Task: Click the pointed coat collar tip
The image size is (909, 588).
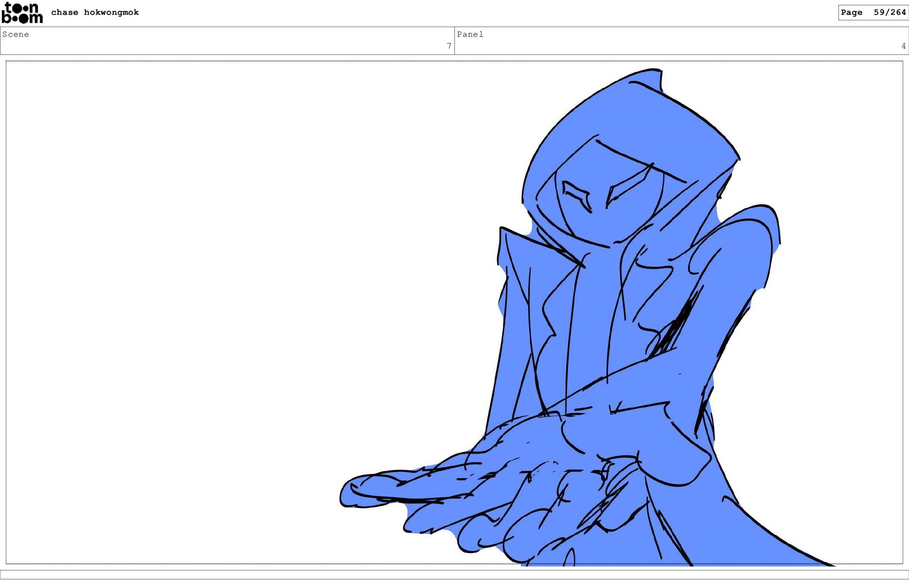Action: (x=502, y=230)
